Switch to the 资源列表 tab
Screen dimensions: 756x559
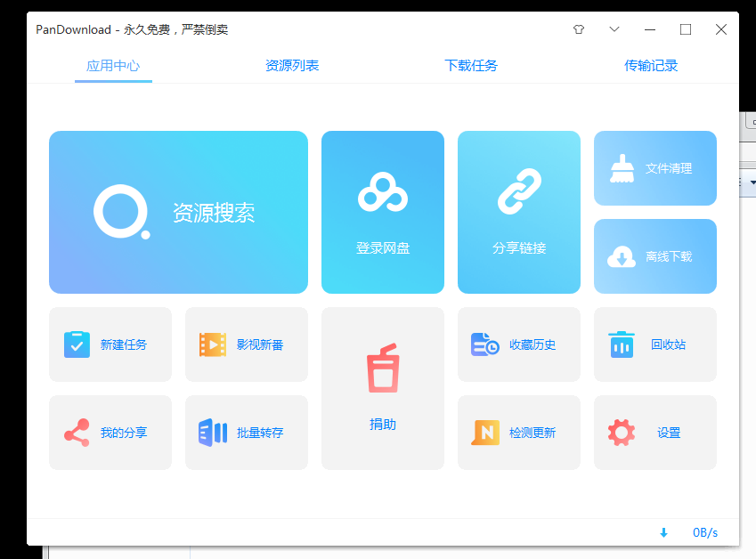tap(292, 66)
